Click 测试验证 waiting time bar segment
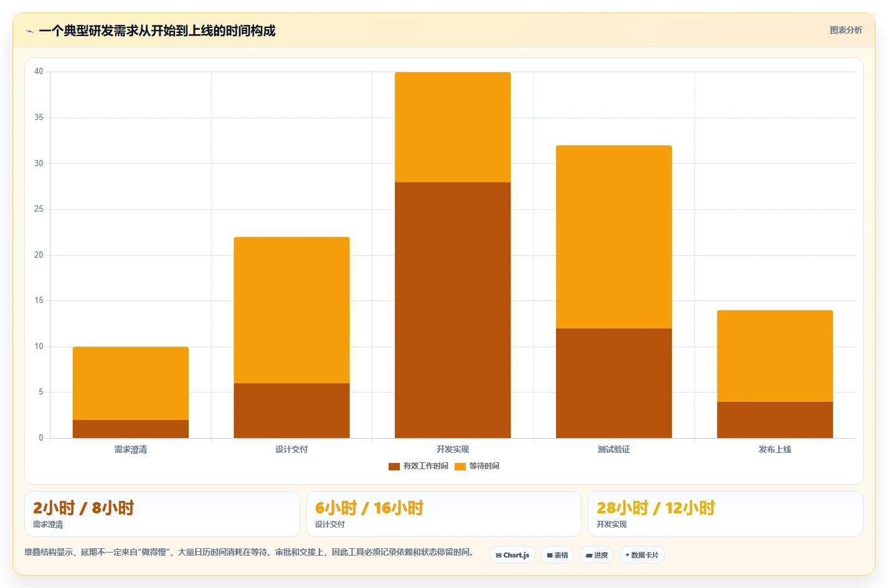The image size is (888, 588). coord(614,237)
